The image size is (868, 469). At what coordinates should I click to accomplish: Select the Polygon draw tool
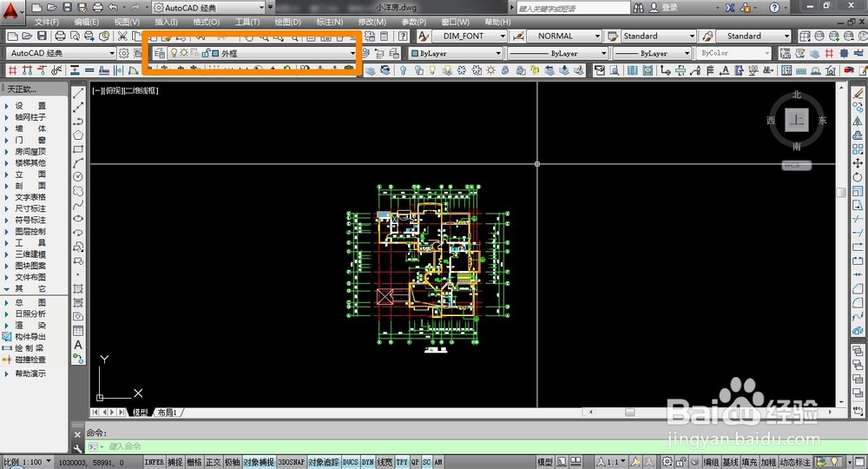[78, 135]
